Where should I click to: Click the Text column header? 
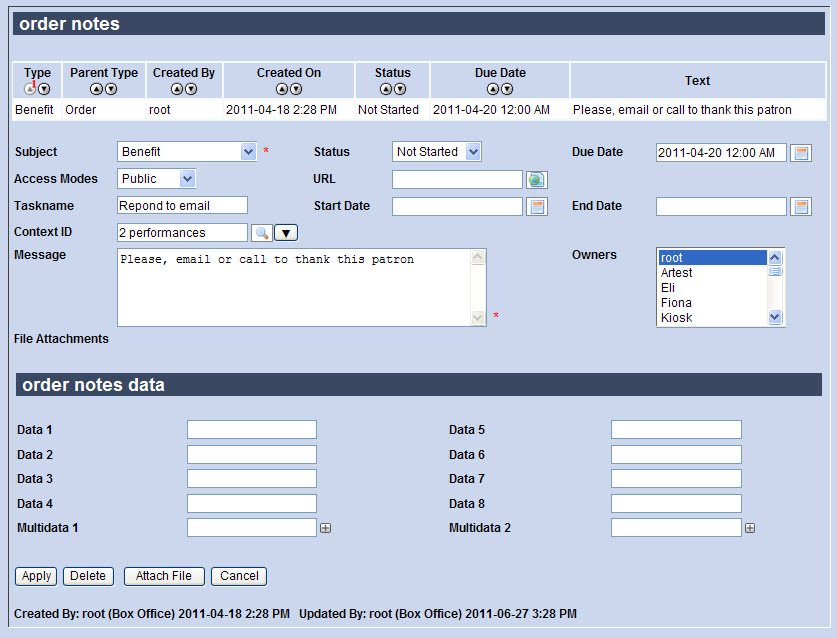pos(698,81)
